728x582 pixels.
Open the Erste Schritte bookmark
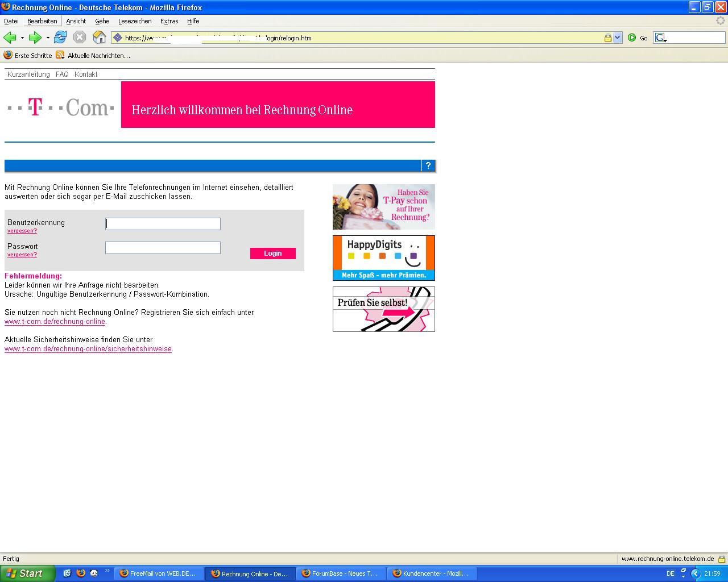[x=28, y=55]
